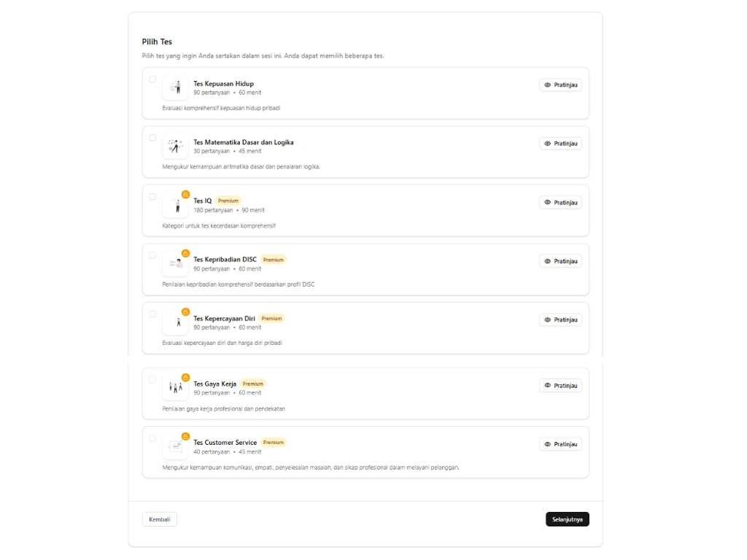Viewport: 747px width, 560px height.
Task: Check the Tes Kepribadian DISC checkbox
Action: tap(152, 255)
